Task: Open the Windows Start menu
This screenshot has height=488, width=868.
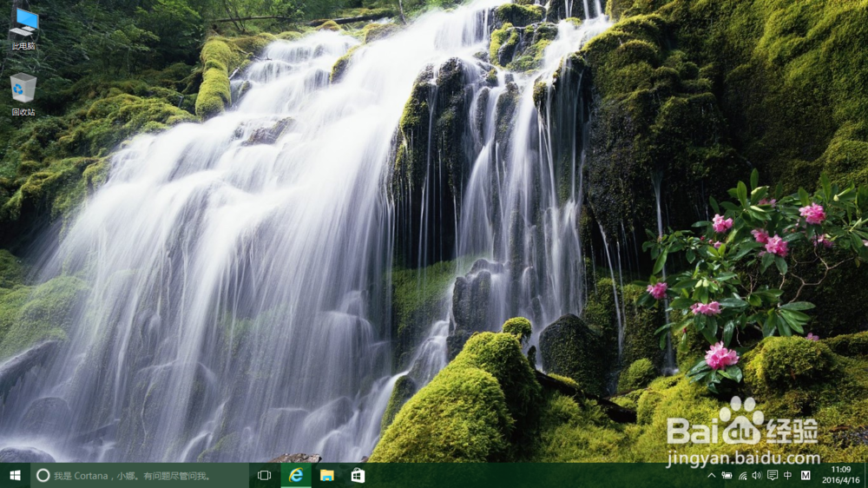Action: (15, 475)
